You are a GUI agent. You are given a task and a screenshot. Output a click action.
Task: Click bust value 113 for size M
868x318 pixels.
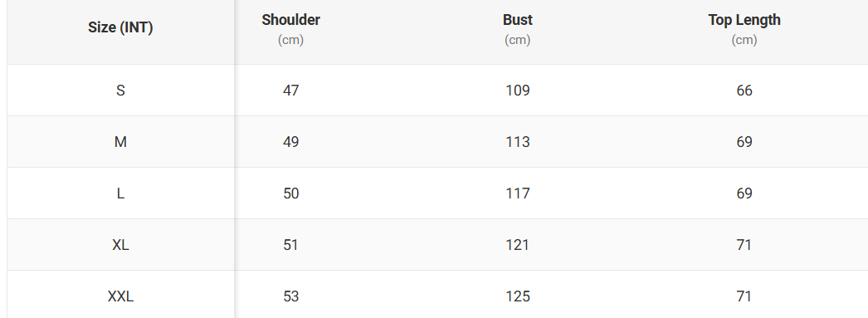click(518, 142)
